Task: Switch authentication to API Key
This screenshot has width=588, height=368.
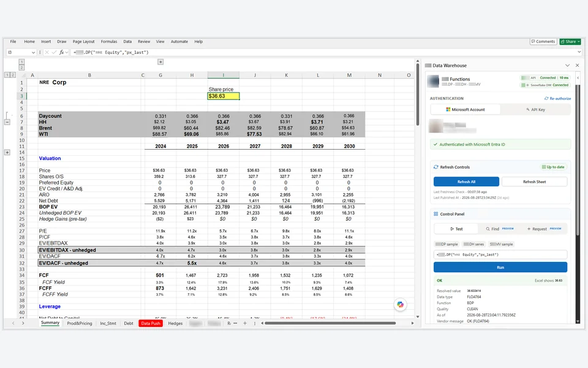Action: tap(535, 110)
